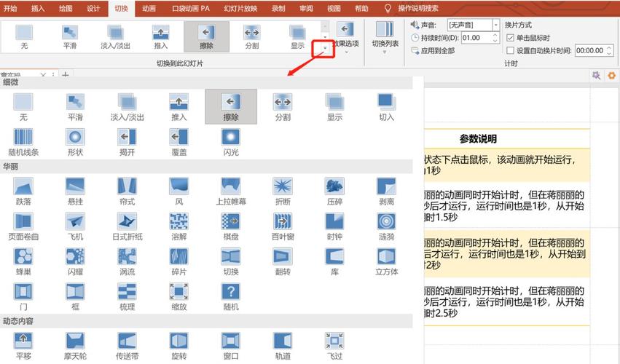
Task: Choose the 传送带 transition
Action: [x=127, y=346]
